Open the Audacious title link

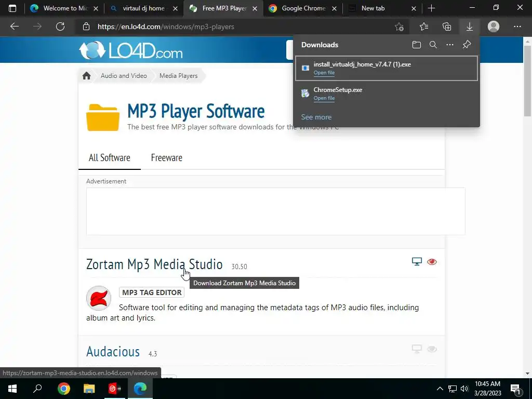tap(113, 352)
